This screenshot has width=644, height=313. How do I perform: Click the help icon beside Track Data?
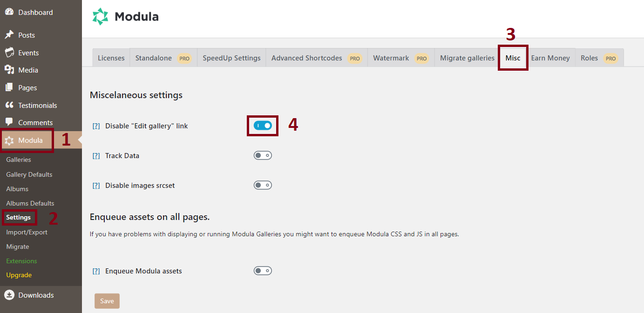96,155
